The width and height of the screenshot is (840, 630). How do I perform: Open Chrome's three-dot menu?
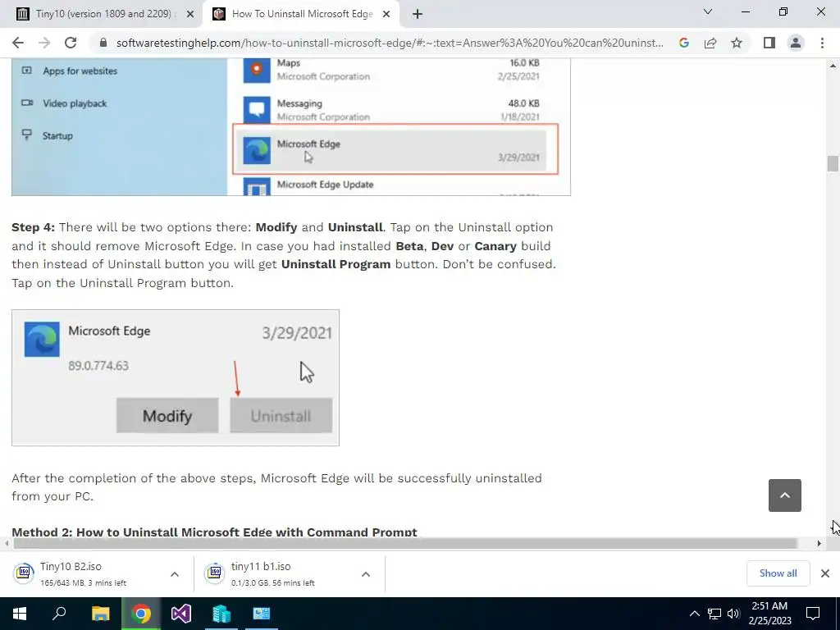pyautogui.click(x=822, y=43)
